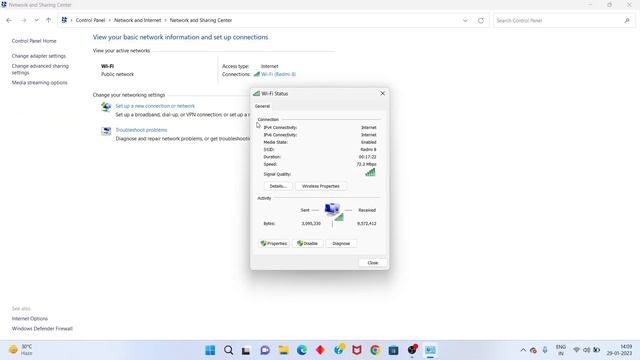Launch Microsoft Edge from taskbar
The image size is (640, 360).
pos(302,350)
